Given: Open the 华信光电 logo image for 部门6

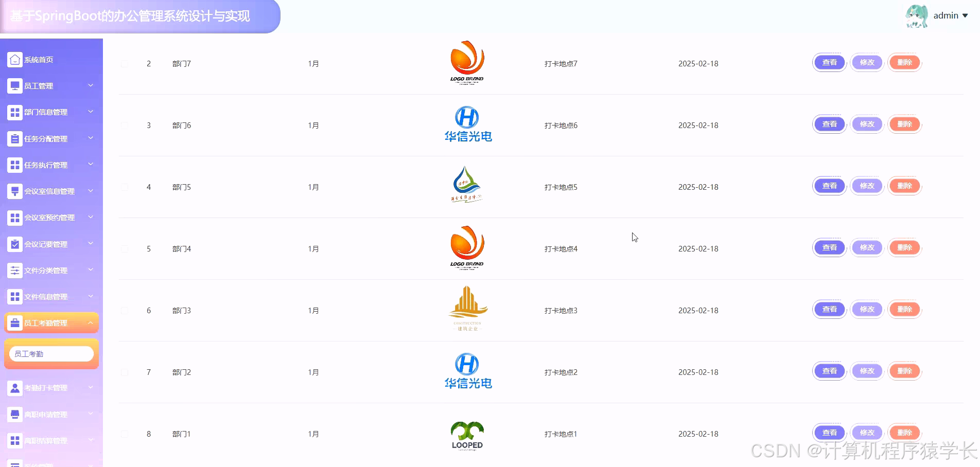Looking at the screenshot, I should 468,124.
